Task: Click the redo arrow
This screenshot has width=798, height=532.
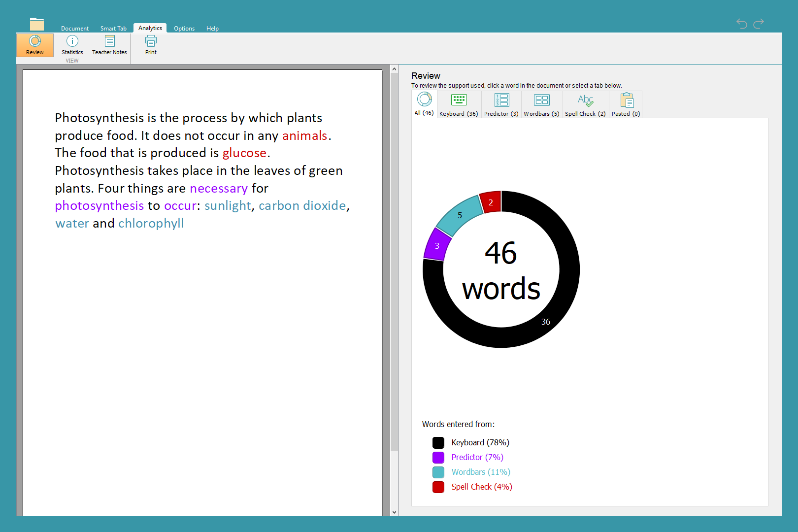Action: (x=759, y=23)
